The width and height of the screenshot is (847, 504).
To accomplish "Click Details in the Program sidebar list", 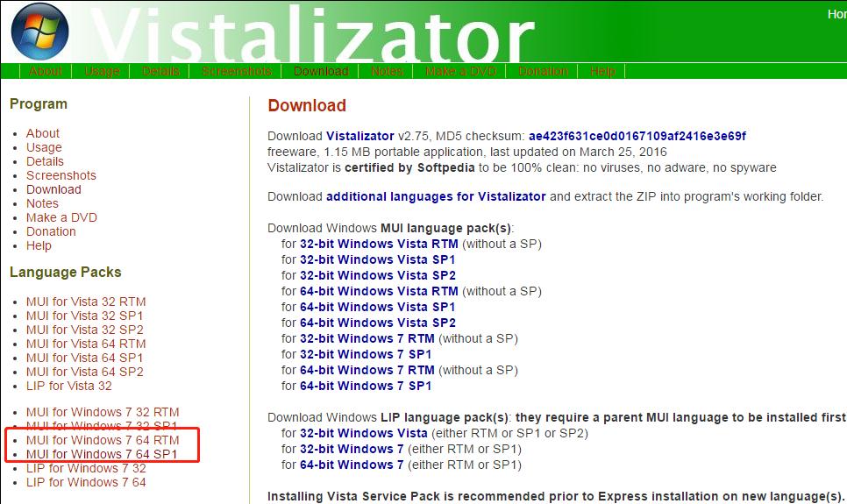I will pyautogui.click(x=45, y=161).
